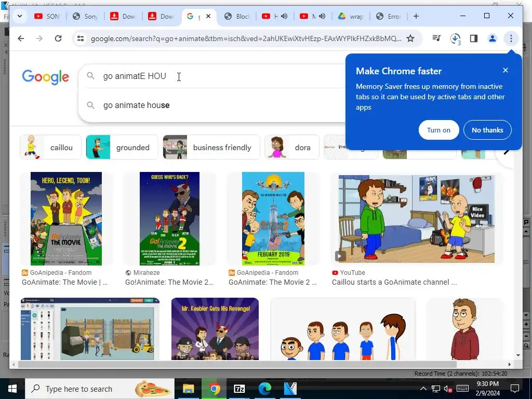Open 7-Zip from the taskbar
Screen dimensions: 532x399
240,389
